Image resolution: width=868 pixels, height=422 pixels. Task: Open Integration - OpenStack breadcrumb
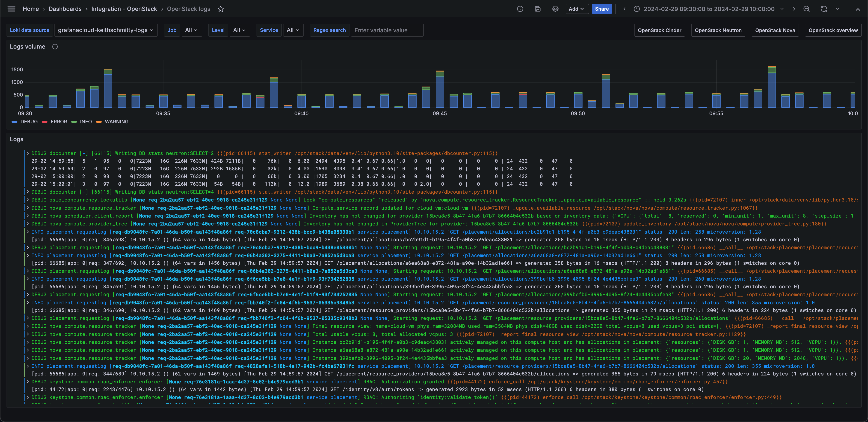coord(124,9)
